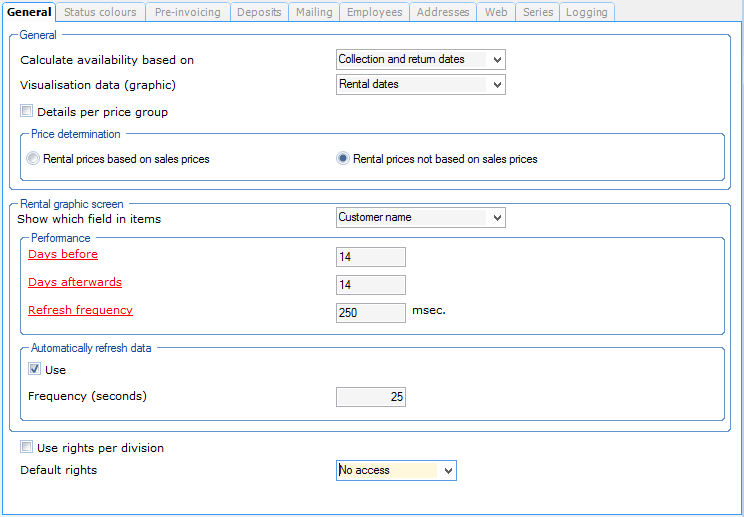Go to the Deposits tab
Screen dimensions: 744x517
pos(259,12)
